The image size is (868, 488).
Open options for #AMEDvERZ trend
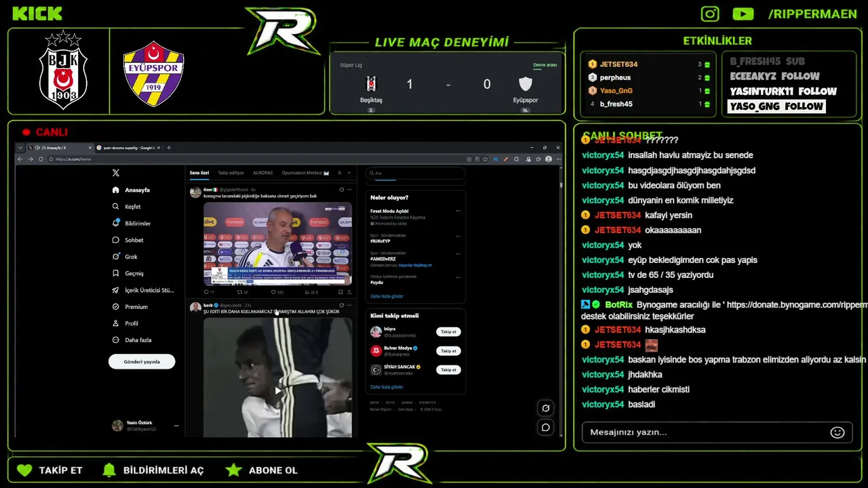tap(458, 253)
